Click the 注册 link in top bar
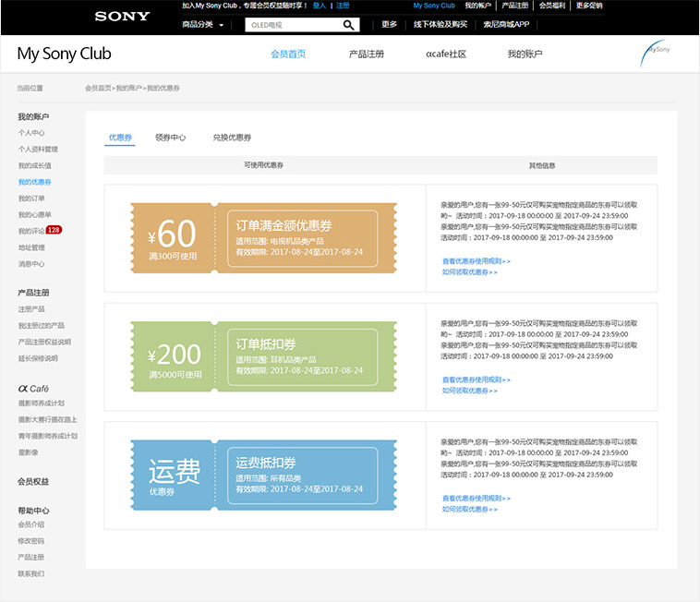Screen dimensions: 700x602 (x=343, y=6)
